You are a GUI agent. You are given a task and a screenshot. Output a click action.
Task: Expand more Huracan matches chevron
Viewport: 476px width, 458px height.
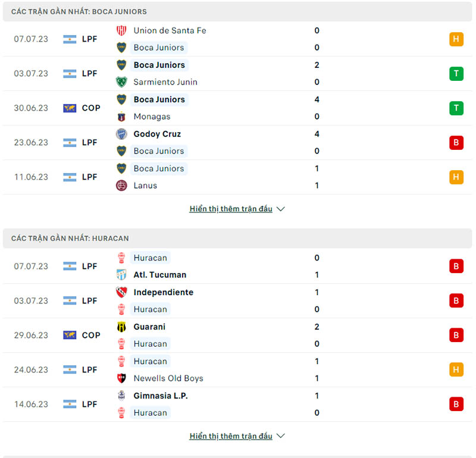[281, 436]
